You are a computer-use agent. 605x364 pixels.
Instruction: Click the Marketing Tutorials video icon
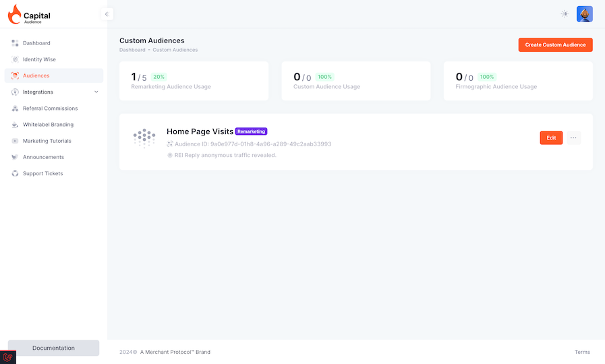[x=15, y=141]
